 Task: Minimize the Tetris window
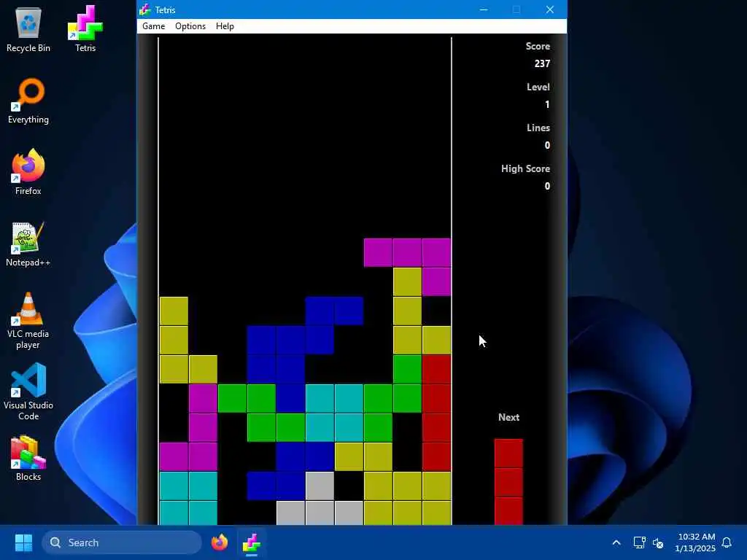(484, 9)
